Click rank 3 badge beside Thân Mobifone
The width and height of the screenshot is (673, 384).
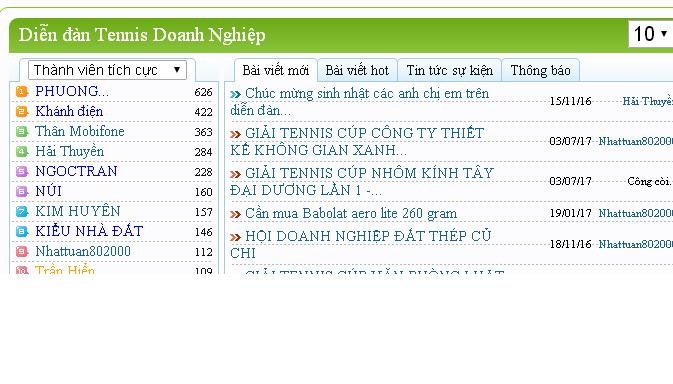coord(22,131)
